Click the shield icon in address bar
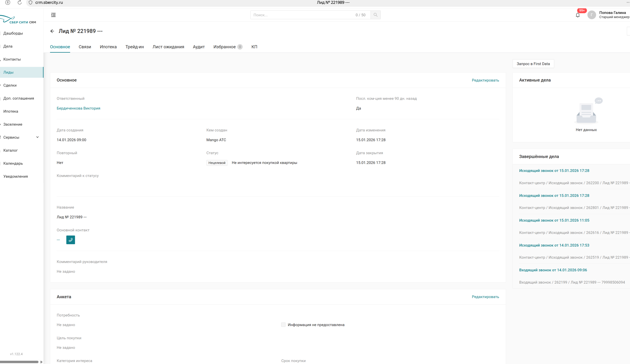630x364 pixels. tap(31, 3)
